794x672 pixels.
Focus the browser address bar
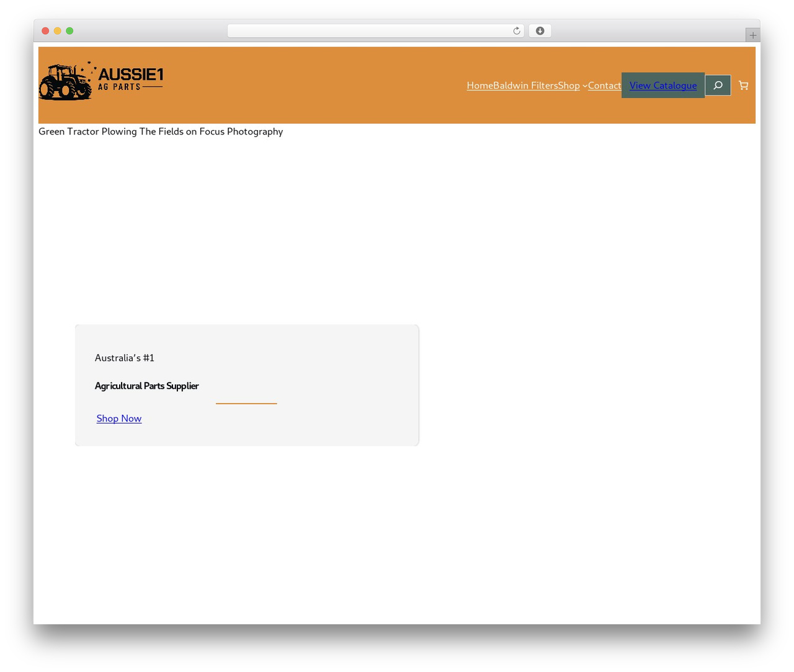[x=375, y=31]
